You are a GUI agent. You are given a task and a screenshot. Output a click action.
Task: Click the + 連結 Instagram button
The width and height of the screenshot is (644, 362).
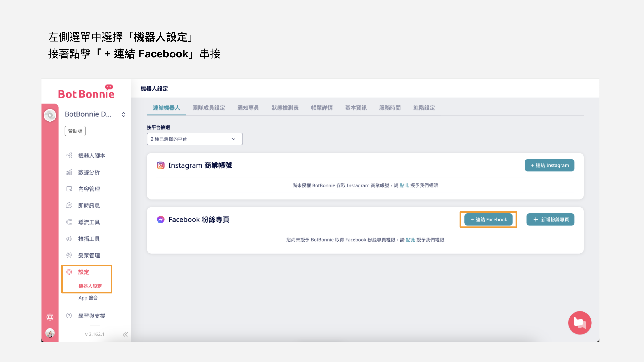549,165
